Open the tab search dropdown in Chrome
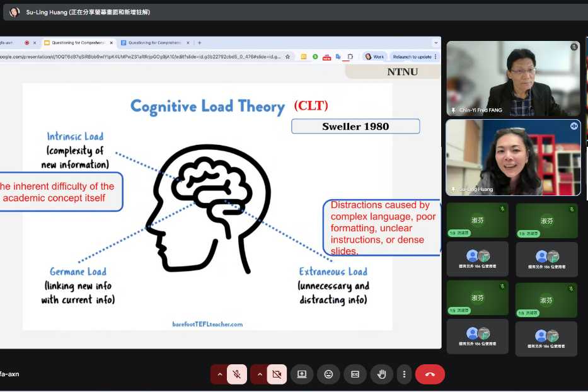This screenshot has height=392, width=588. (x=435, y=43)
